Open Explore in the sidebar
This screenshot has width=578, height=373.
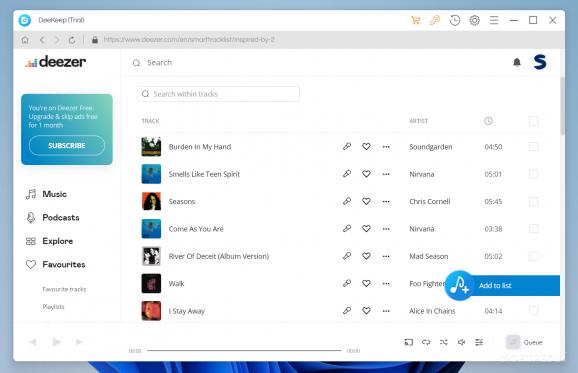[x=49, y=241]
